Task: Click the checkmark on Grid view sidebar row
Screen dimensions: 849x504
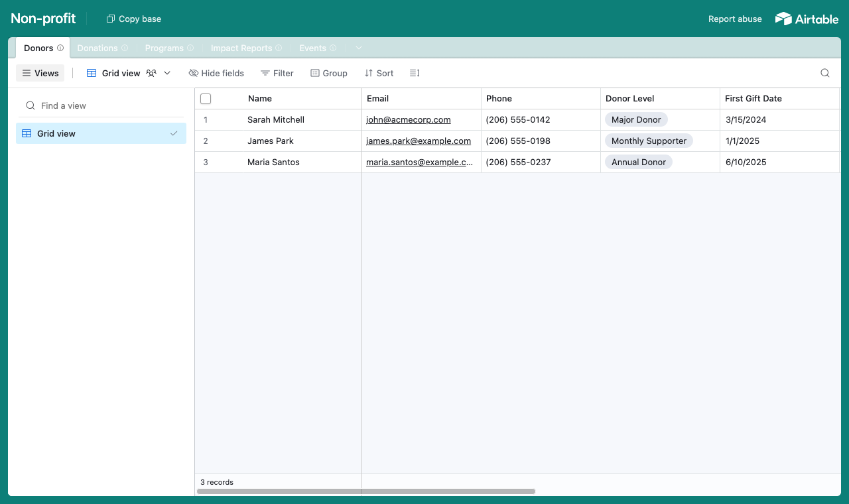Action: 174,133
